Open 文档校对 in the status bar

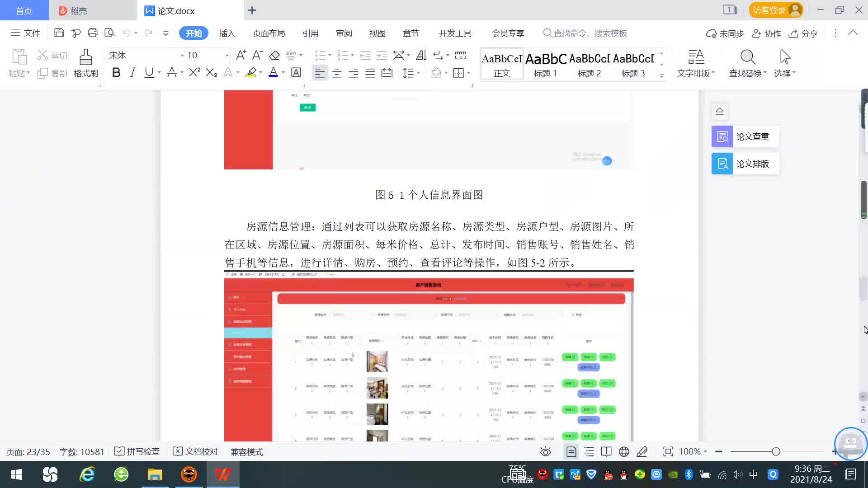[x=195, y=451]
